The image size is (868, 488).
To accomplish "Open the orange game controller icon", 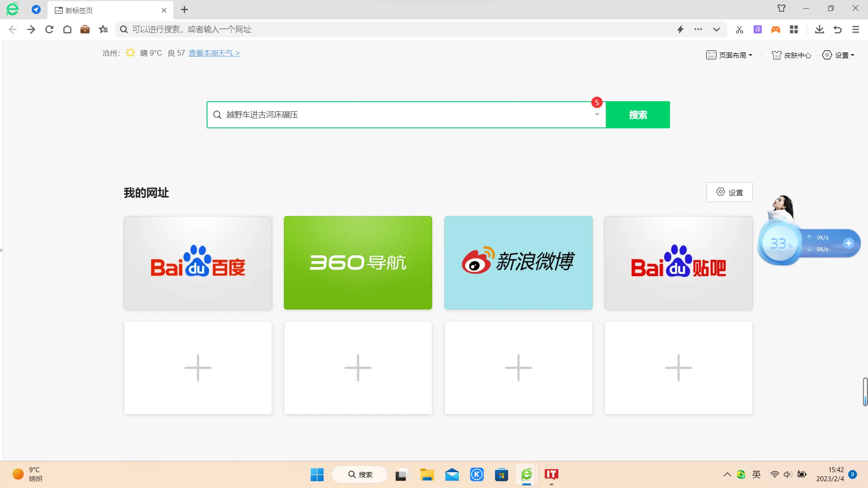I will (x=776, y=29).
